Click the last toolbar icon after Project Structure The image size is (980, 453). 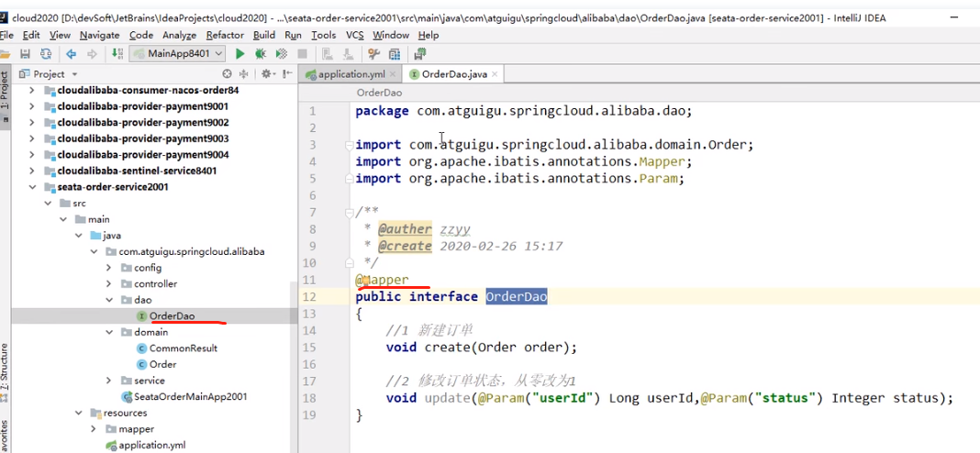point(419,54)
